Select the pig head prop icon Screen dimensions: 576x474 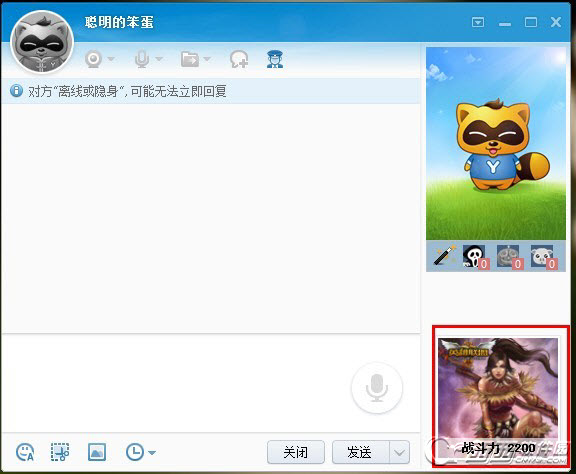tap(544, 256)
